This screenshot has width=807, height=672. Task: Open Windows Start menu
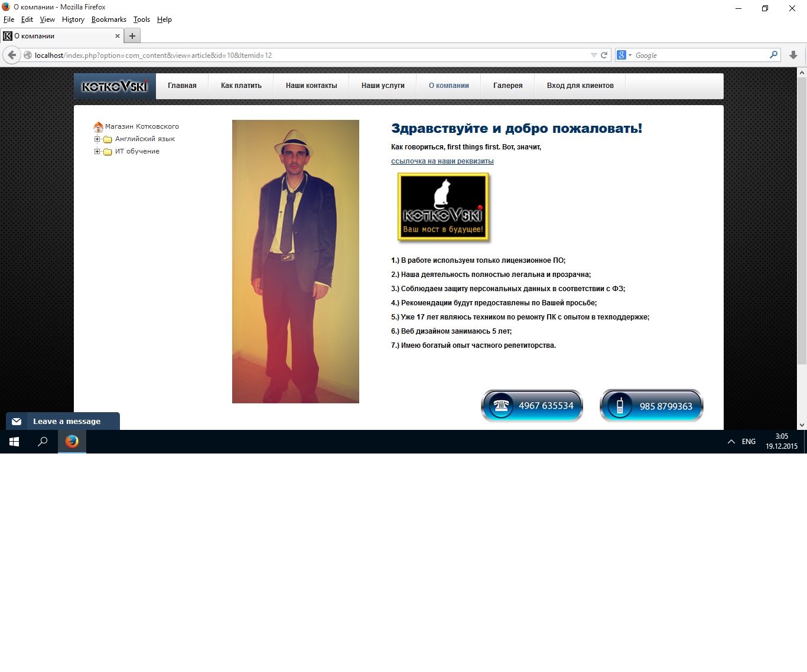click(x=14, y=442)
